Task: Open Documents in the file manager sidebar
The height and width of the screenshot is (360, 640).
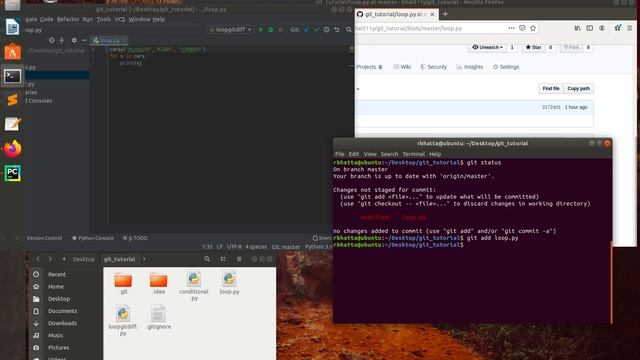Action: pyautogui.click(x=62, y=311)
